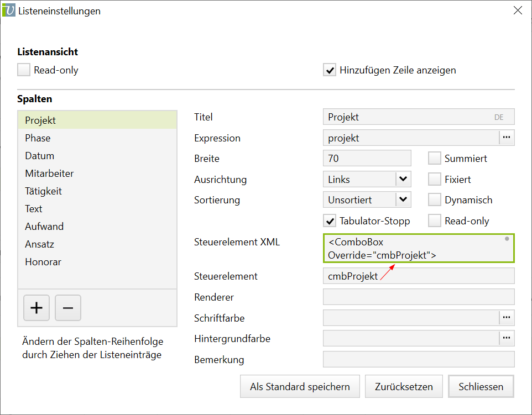Click the minus button to remove column
The width and height of the screenshot is (532, 415).
[x=68, y=308]
